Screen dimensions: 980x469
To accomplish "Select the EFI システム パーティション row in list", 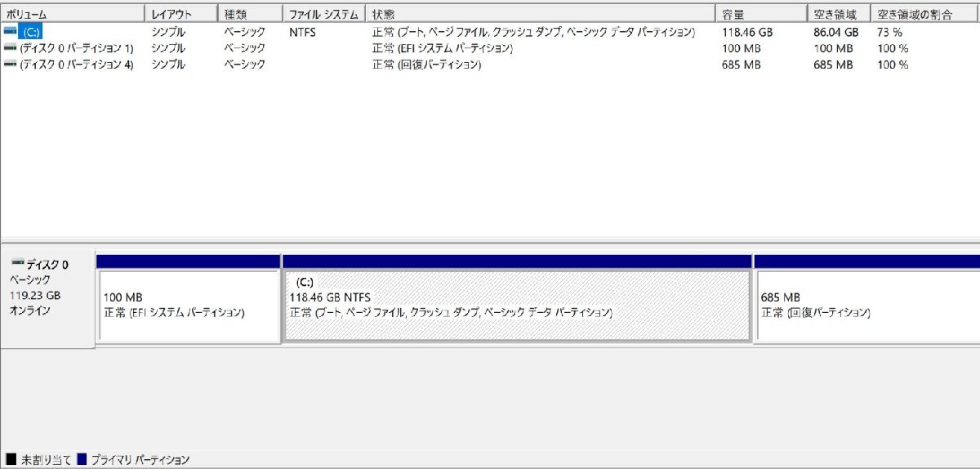I will [x=490, y=48].
